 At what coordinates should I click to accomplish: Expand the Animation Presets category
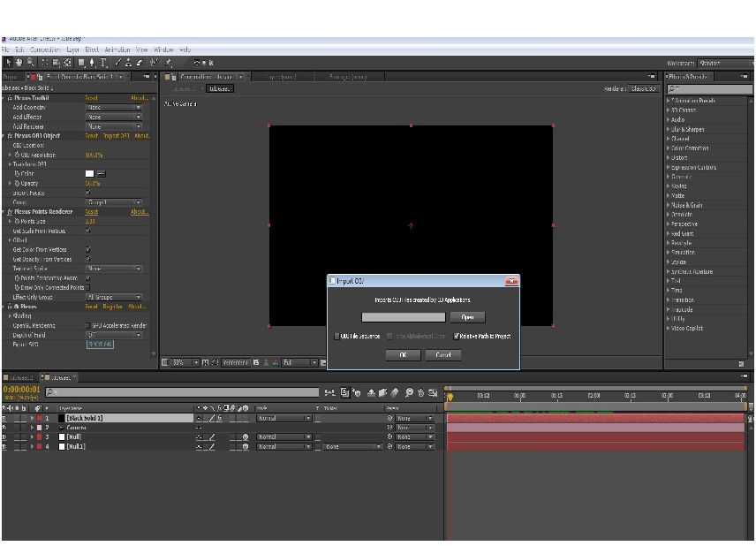691,101
